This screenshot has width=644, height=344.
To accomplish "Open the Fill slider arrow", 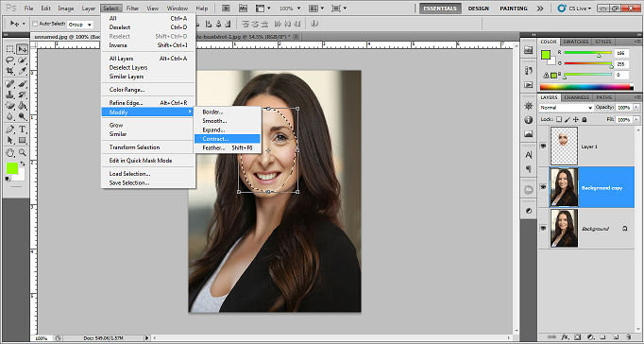I will [x=637, y=120].
